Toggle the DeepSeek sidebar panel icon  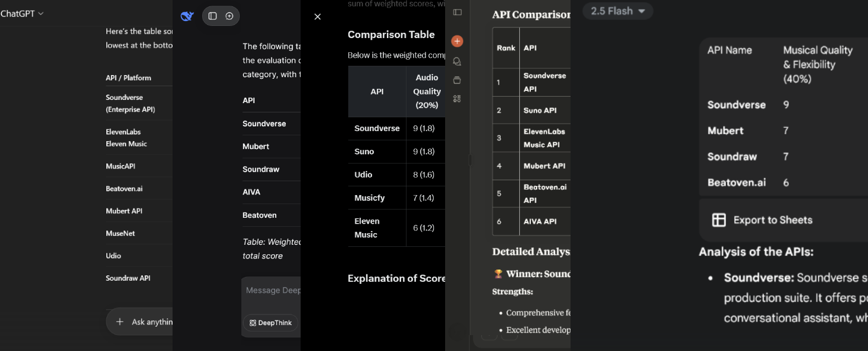[x=213, y=16]
